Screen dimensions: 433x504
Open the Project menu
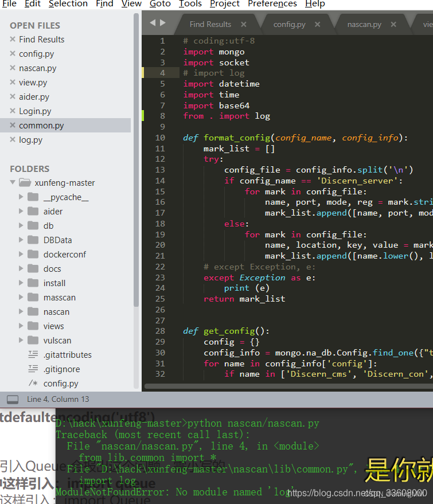click(x=225, y=4)
